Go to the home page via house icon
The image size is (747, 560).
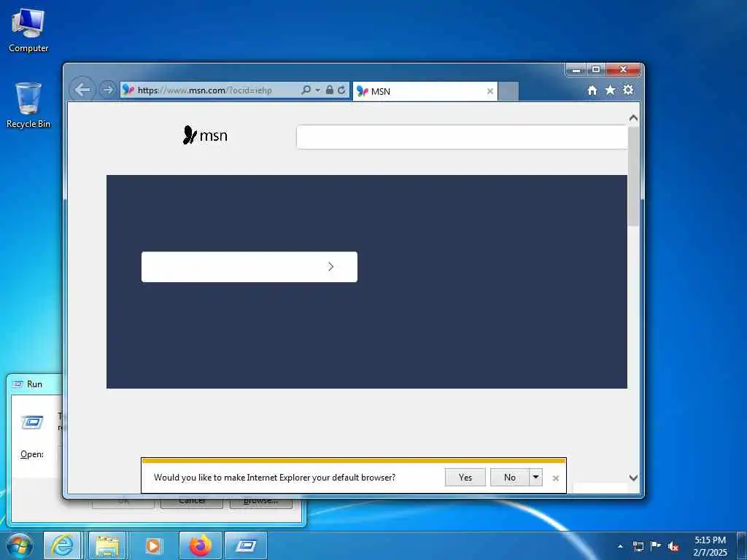[x=592, y=90]
